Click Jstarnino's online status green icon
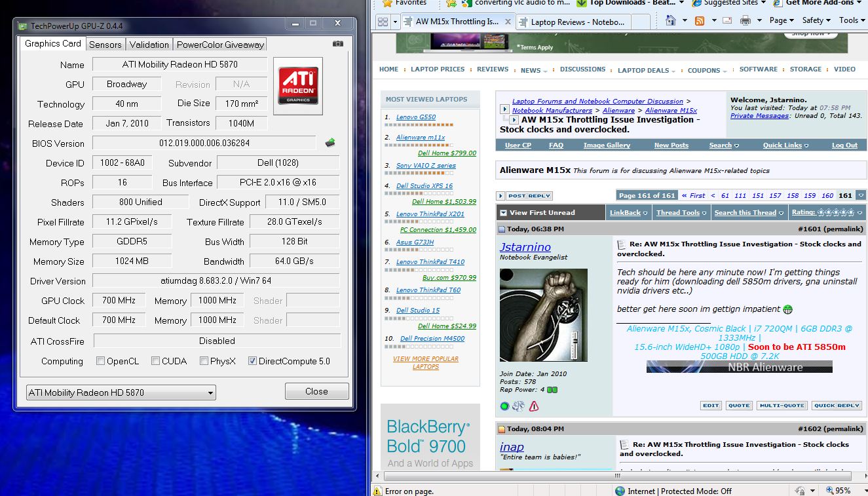 point(504,406)
